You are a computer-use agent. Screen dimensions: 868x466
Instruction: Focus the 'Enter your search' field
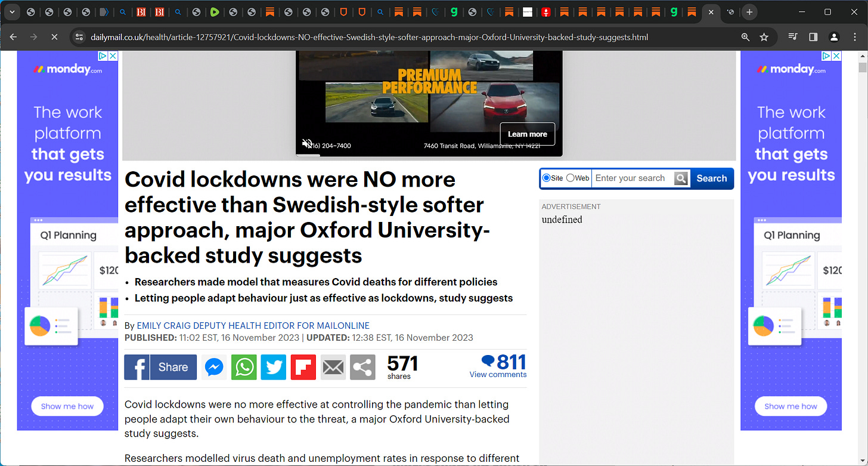coord(633,178)
